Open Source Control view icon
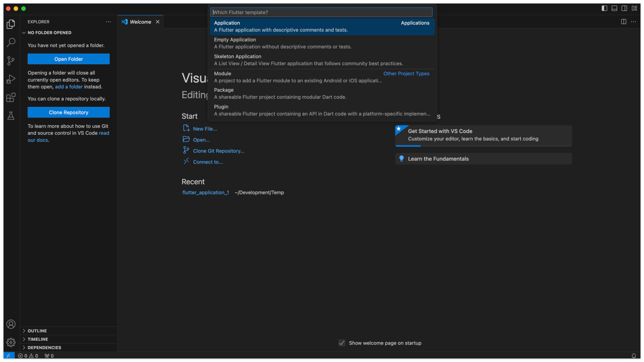644x362 pixels. pos(11,61)
